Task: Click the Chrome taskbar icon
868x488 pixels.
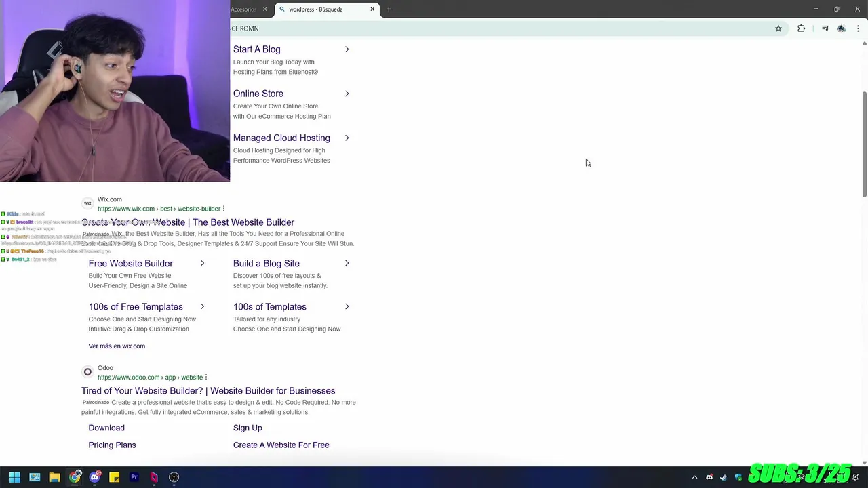Action: coord(75,477)
